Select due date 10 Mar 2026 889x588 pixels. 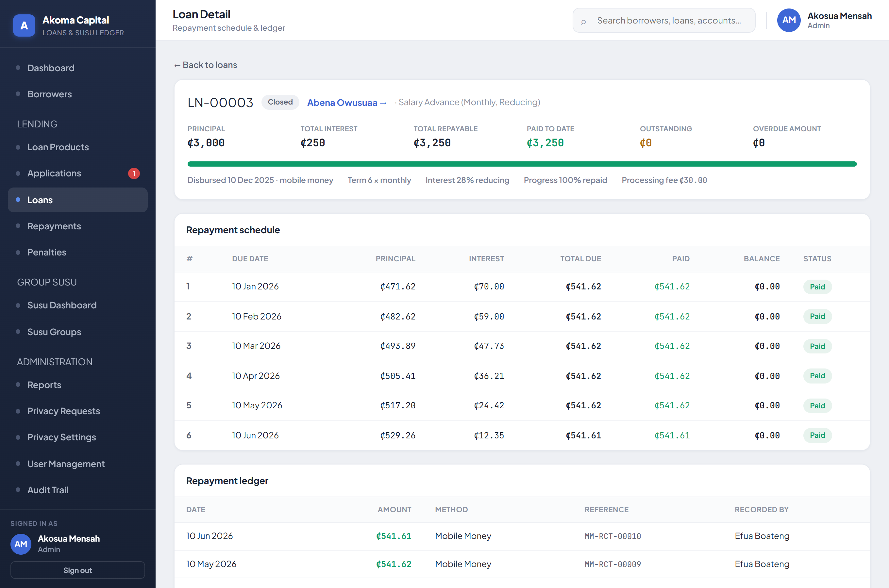click(x=256, y=346)
